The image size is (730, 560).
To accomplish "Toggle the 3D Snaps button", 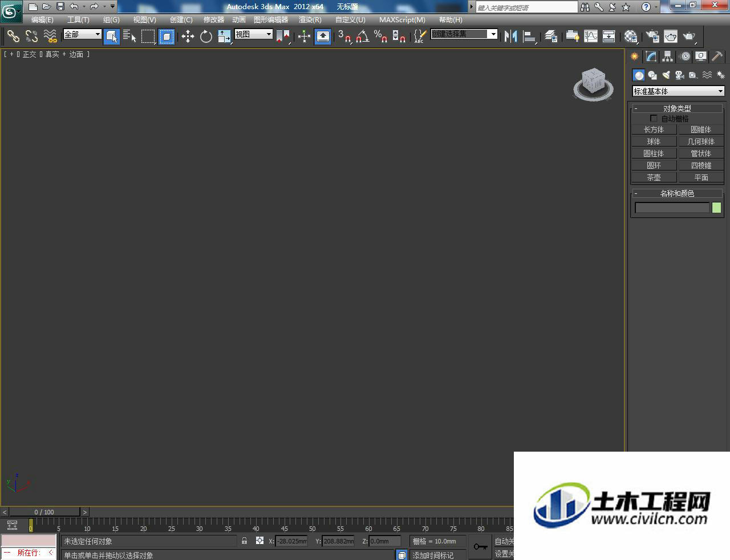I will (x=344, y=36).
